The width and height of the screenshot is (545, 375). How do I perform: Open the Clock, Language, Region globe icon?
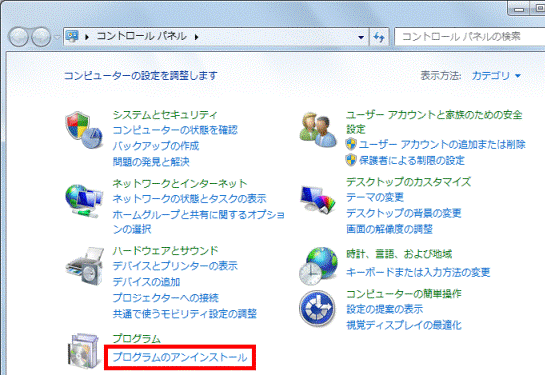[x=318, y=266]
